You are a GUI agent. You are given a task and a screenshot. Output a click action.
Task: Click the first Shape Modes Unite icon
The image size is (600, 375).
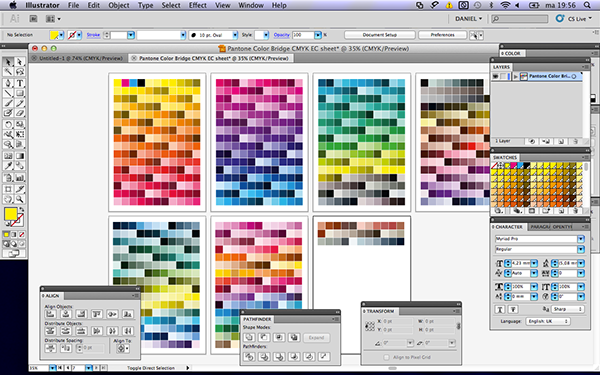(x=249, y=337)
